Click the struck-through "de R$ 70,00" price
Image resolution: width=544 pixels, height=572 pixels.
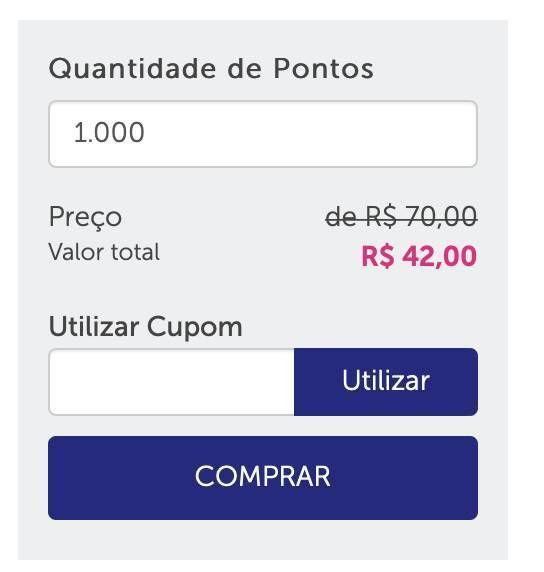coord(401,217)
